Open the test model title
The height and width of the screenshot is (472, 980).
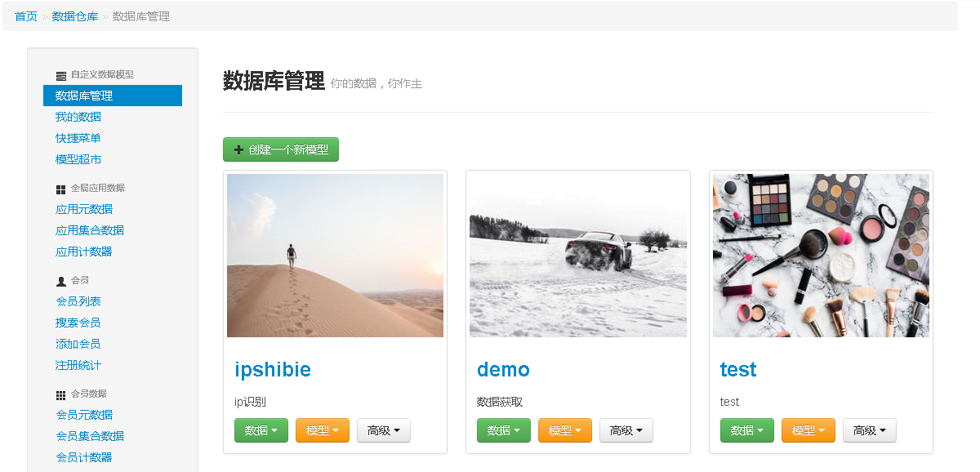coord(738,370)
